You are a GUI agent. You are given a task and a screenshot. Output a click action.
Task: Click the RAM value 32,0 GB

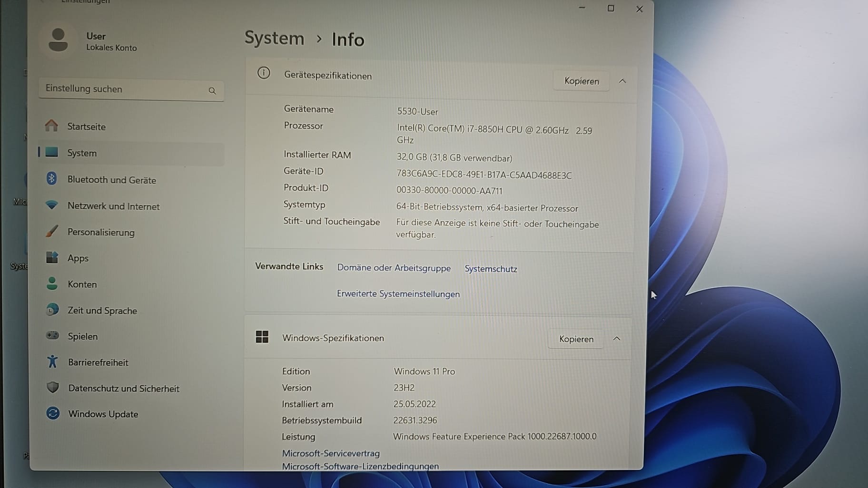pyautogui.click(x=454, y=158)
